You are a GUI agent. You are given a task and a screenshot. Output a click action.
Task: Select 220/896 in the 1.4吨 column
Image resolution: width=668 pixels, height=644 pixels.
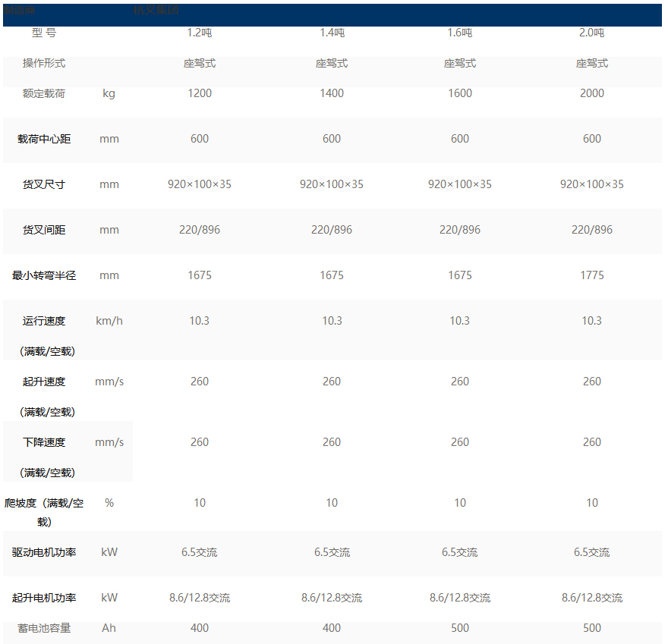332,230
